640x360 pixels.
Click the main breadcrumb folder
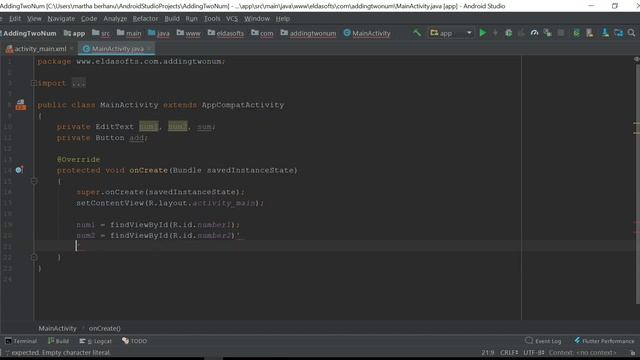click(x=129, y=33)
